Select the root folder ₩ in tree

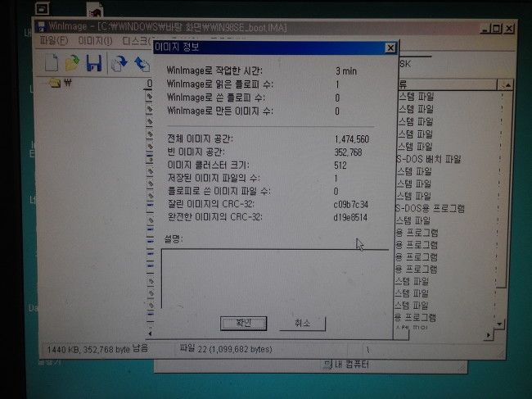coord(61,83)
